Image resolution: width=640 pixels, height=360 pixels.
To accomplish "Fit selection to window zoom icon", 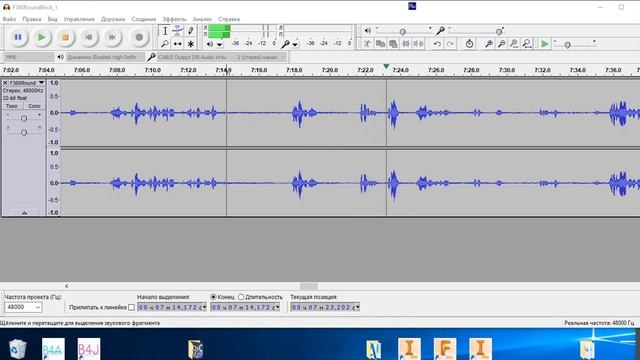I will [514, 43].
